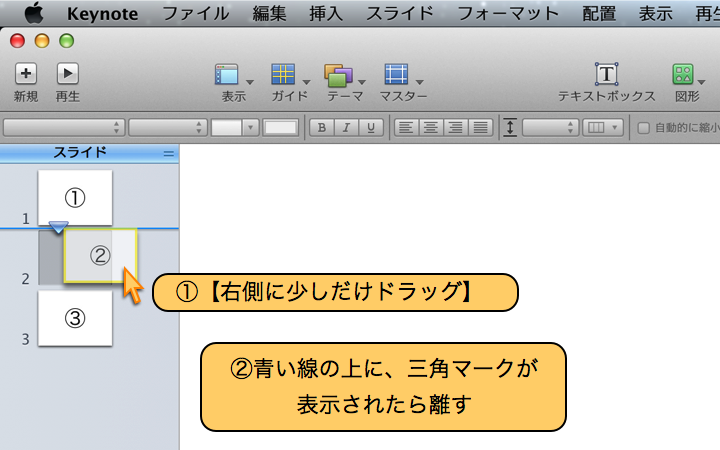Click the background fill color well

(281, 127)
